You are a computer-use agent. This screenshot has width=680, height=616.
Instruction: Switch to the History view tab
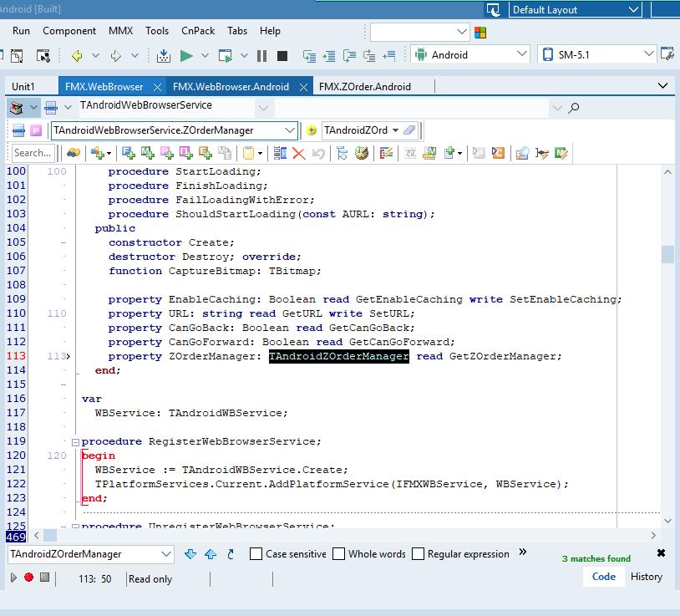(647, 577)
